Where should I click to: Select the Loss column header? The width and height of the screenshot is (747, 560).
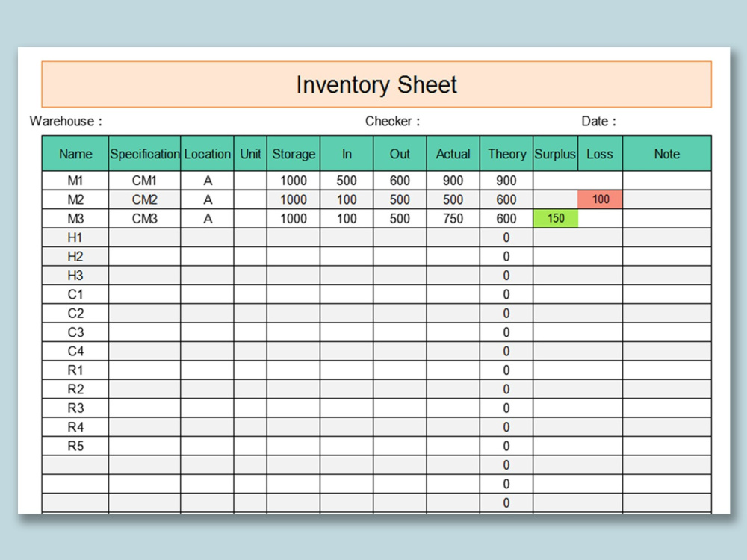tap(601, 154)
